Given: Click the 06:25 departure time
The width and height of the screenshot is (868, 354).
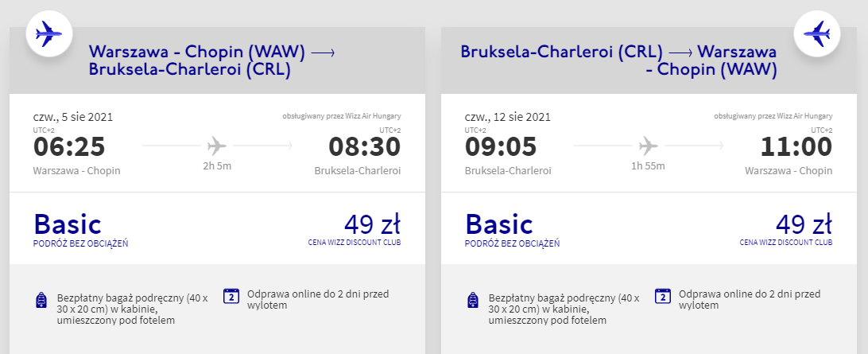Looking at the screenshot, I should point(69,147).
